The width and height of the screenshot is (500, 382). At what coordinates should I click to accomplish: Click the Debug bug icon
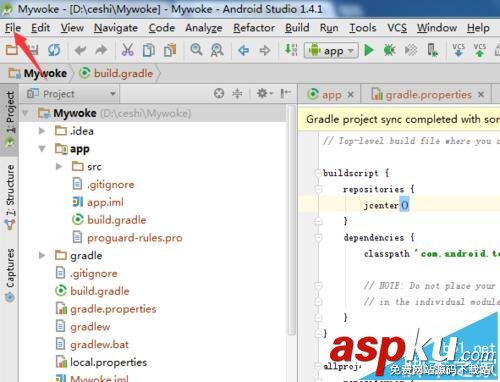(389, 50)
